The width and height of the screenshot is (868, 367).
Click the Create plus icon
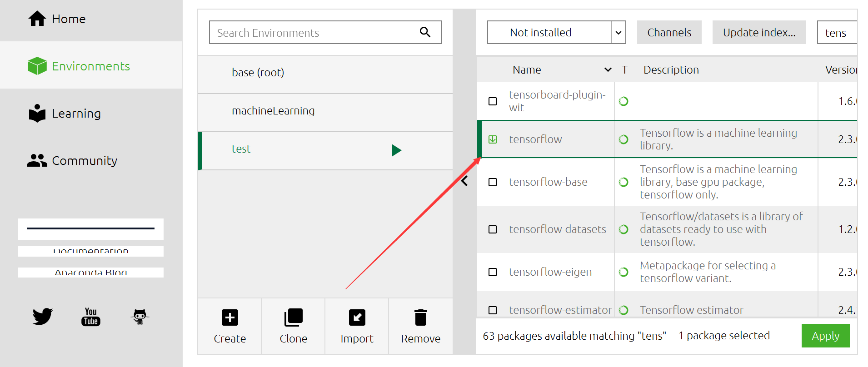230,317
